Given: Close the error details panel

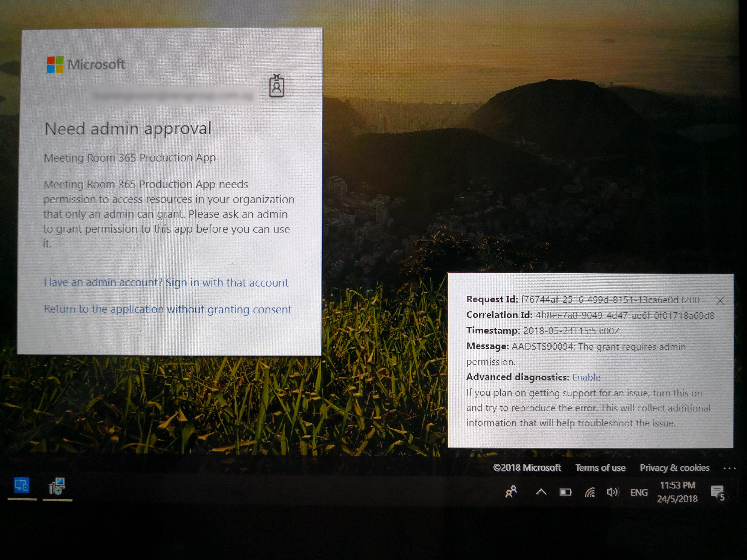Looking at the screenshot, I should click(x=720, y=301).
